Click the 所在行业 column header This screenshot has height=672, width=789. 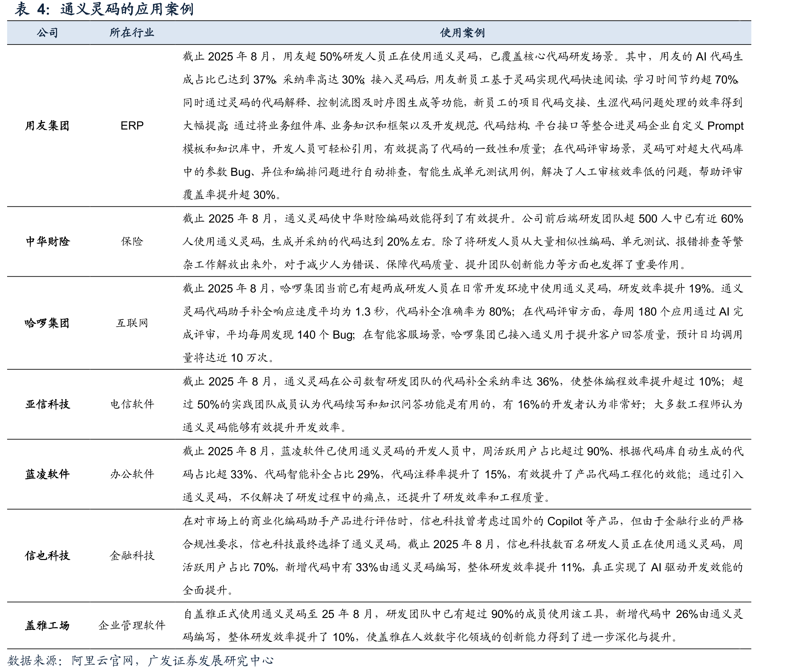tap(132, 33)
